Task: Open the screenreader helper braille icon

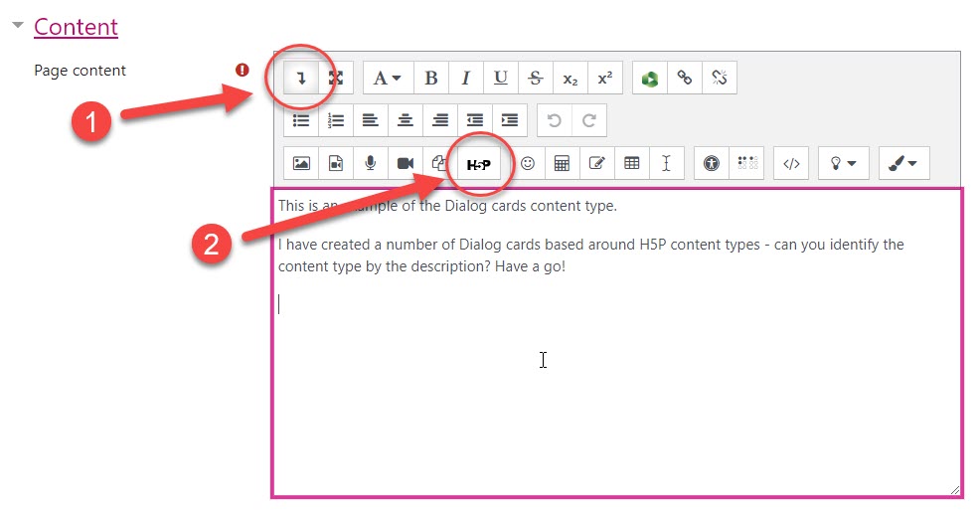Action: pos(746,163)
